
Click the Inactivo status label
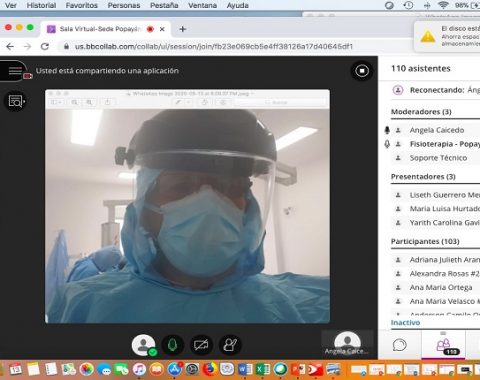coord(405,323)
